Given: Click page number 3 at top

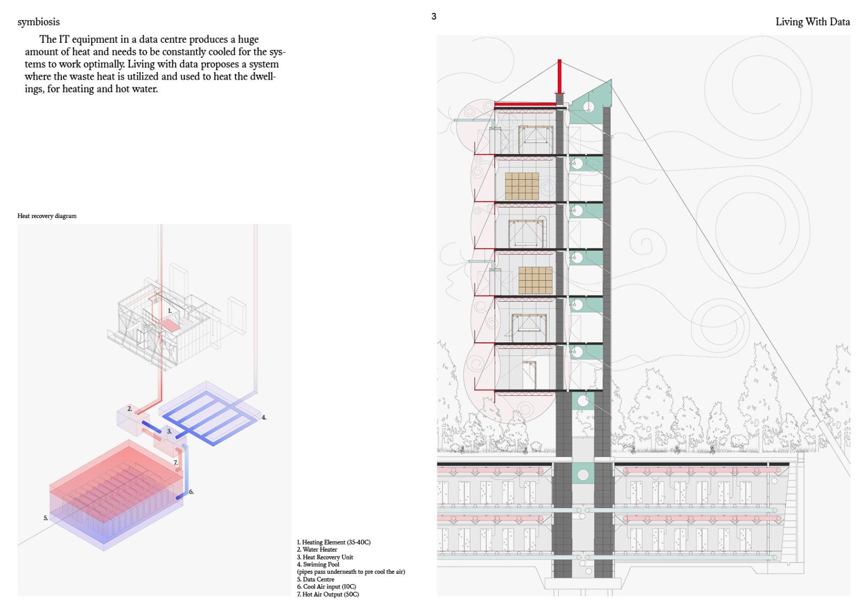Looking at the screenshot, I should coord(433,17).
